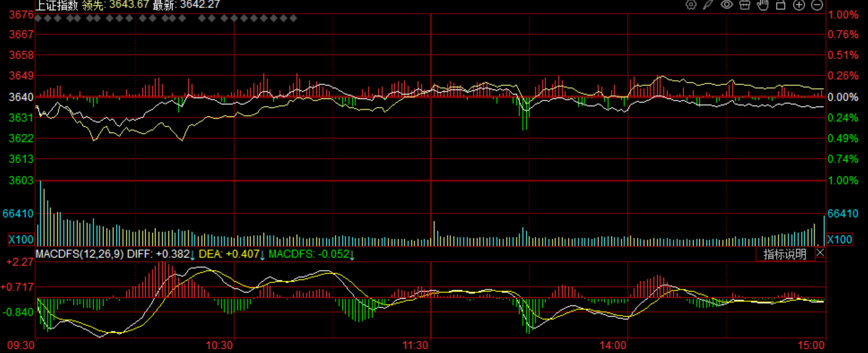Image resolution: width=868 pixels, height=353 pixels.
Task: Zoom in with the plus circle icon
Action: click(x=799, y=5)
